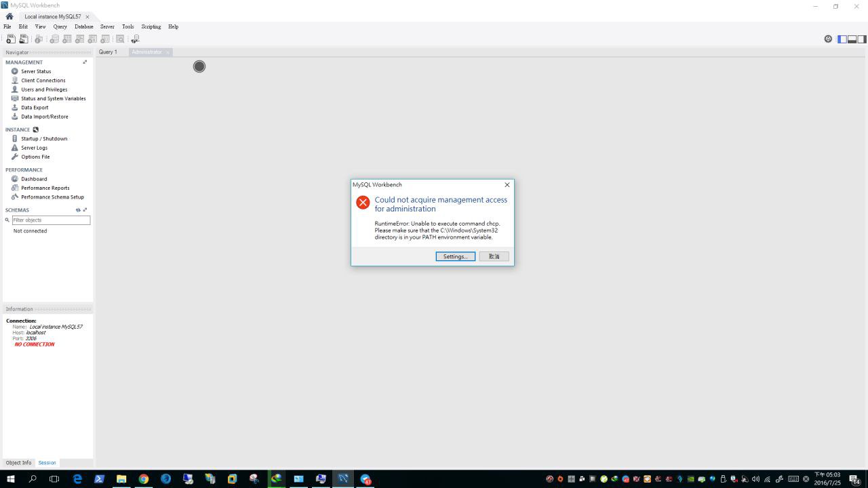Screen dimensions: 868x488
Task: Open the Server menu
Action: click(x=107, y=27)
